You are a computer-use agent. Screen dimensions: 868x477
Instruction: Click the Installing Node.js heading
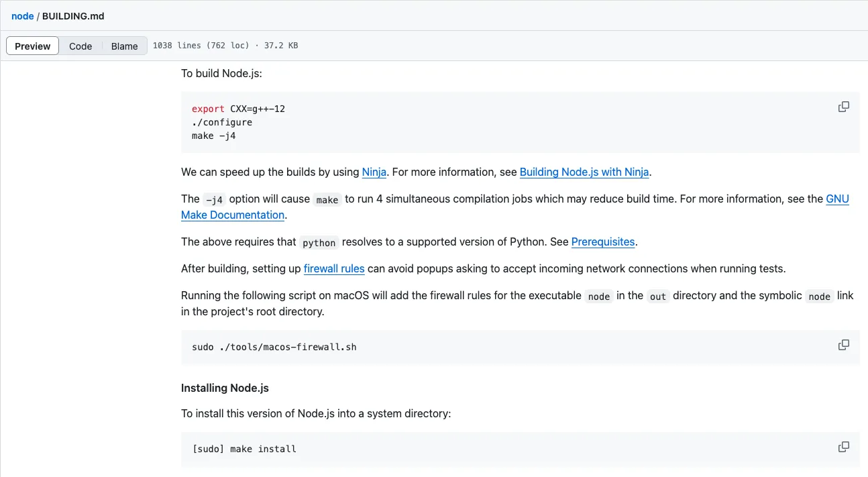click(225, 388)
